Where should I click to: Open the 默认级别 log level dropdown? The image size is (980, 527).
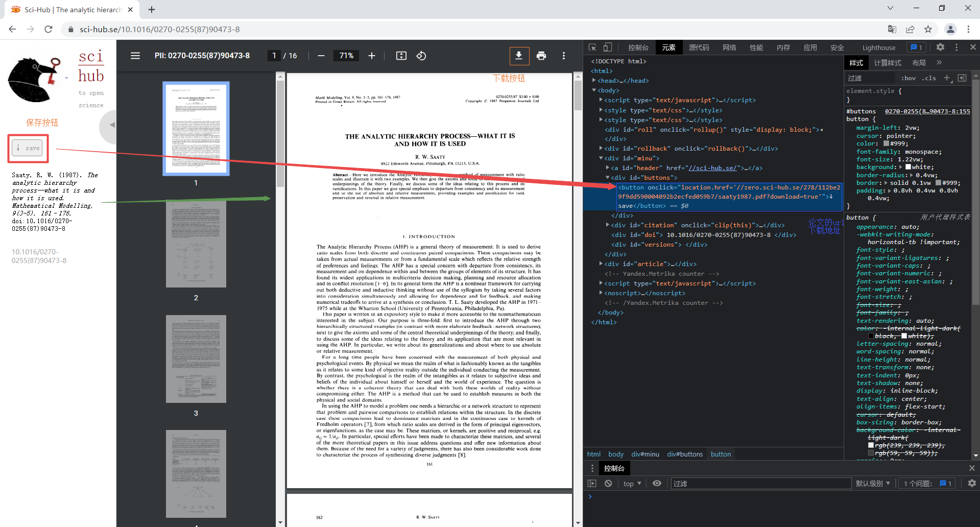pos(873,483)
